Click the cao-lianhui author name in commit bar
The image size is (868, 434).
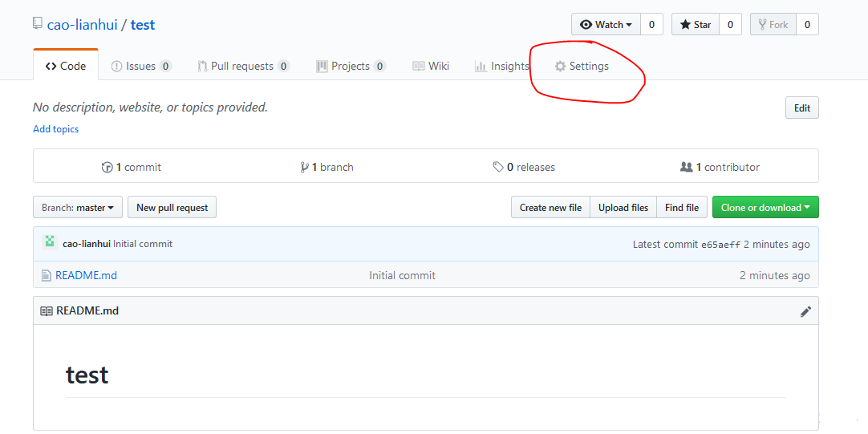(87, 244)
